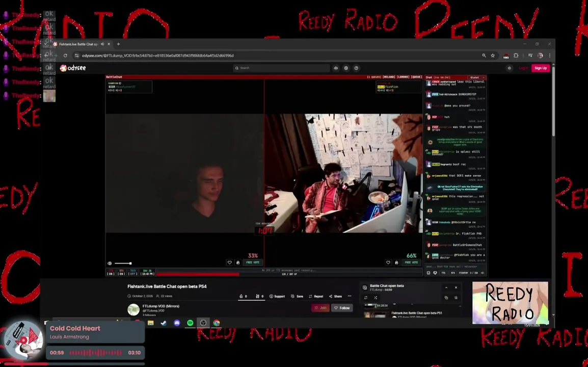Open the browser zoom magnifier icon

click(x=484, y=56)
